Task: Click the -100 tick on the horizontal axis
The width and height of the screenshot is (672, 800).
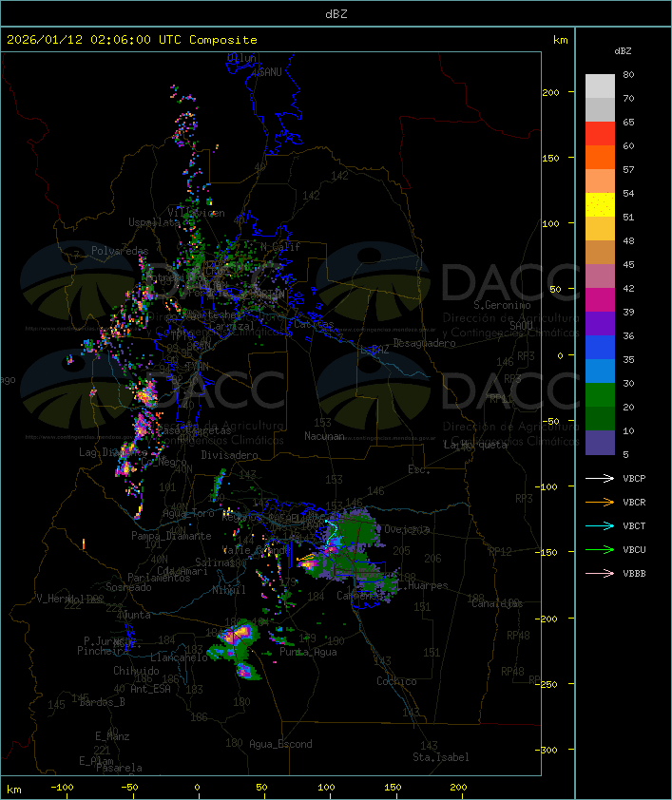Action: tap(62, 788)
